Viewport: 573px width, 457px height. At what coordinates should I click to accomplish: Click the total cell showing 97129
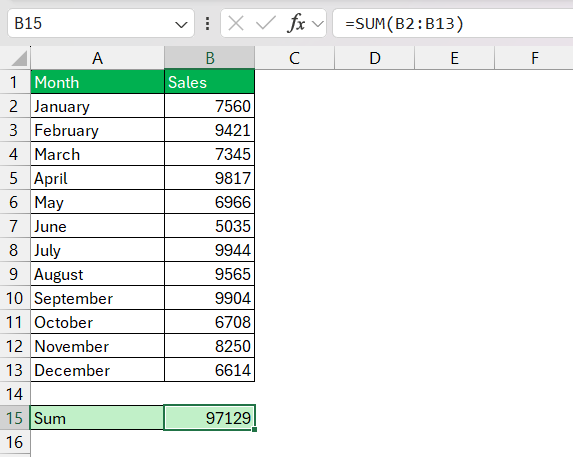(x=209, y=418)
